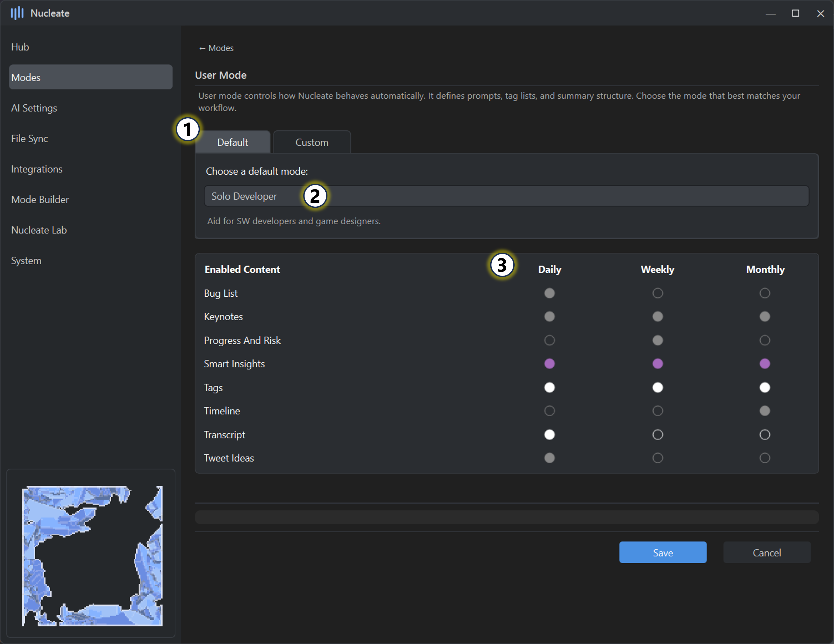Click the empty progress bar above Save

click(x=506, y=517)
